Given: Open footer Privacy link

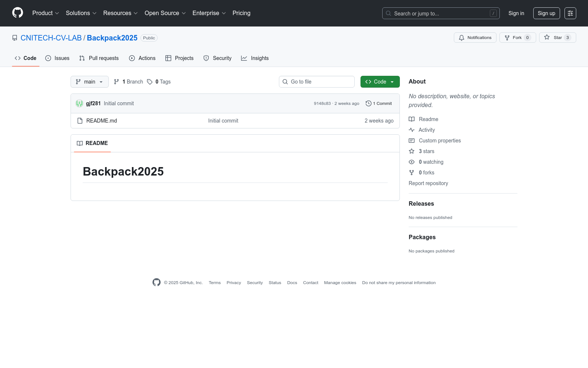Looking at the screenshot, I should [x=234, y=283].
